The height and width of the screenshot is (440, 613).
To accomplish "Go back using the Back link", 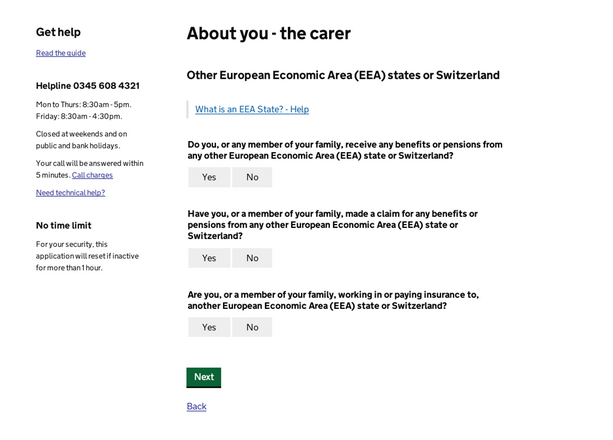I will (x=197, y=407).
